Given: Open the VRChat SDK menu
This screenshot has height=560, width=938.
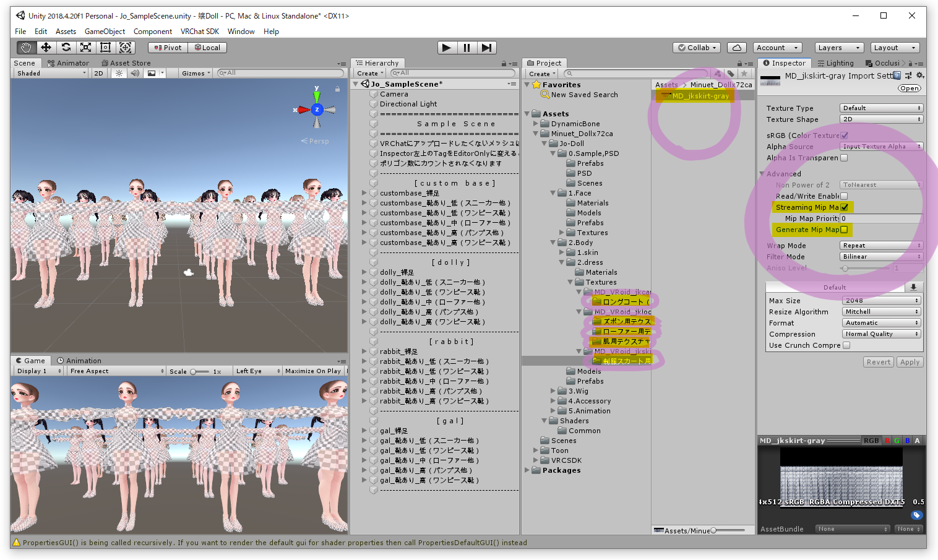Looking at the screenshot, I should (200, 32).
